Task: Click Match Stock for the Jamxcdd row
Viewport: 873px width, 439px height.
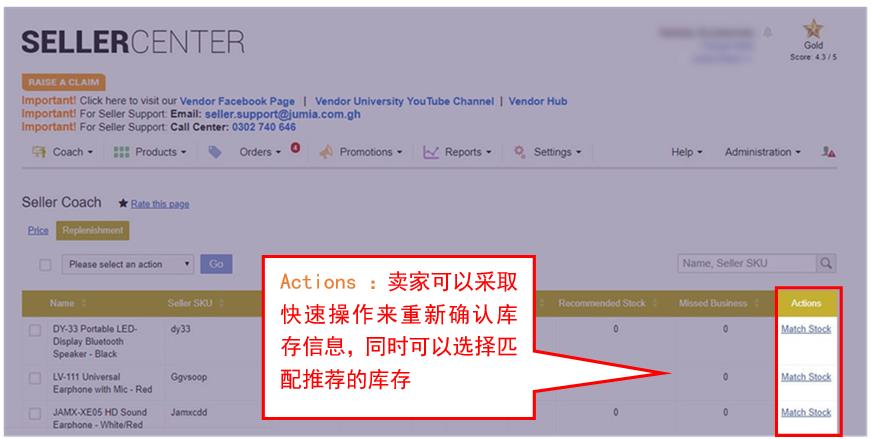Action: (806, 412)
